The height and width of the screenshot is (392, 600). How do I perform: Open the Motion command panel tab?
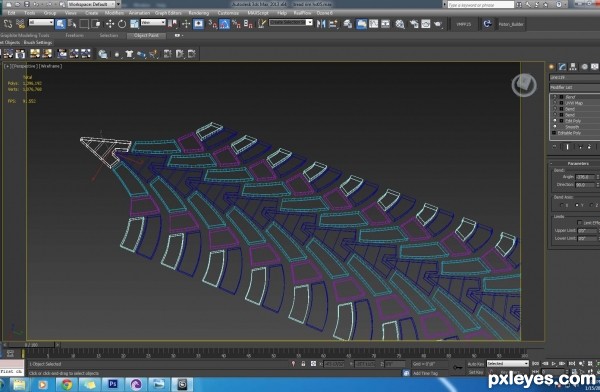(x=584, y=67)
